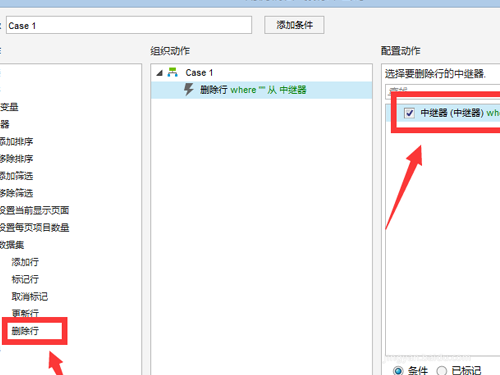
Task: Select the 中继器 (中继器) list row
Action: pos(443,113)
